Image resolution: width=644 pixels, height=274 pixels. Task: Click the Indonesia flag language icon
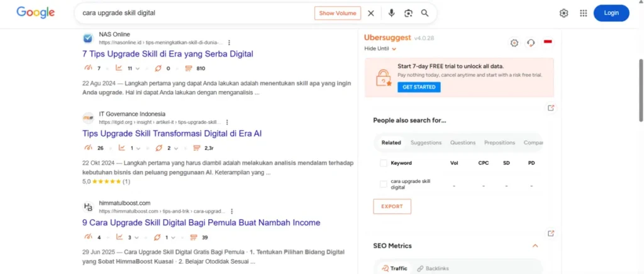[x=548, y=41]
